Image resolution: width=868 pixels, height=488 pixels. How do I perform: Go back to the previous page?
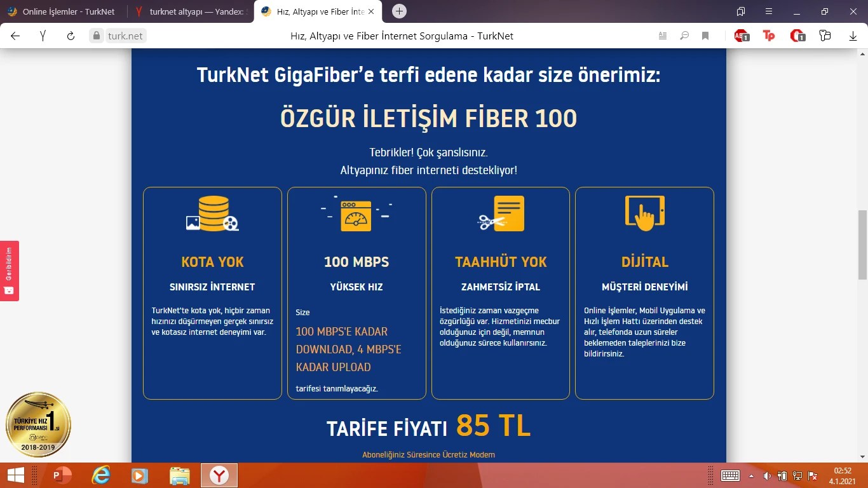pos(15,36)
